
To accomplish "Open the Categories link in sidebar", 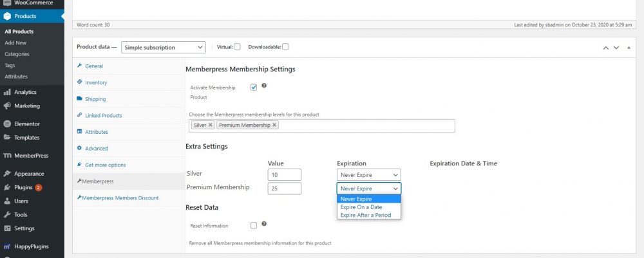I will point(17,54).
